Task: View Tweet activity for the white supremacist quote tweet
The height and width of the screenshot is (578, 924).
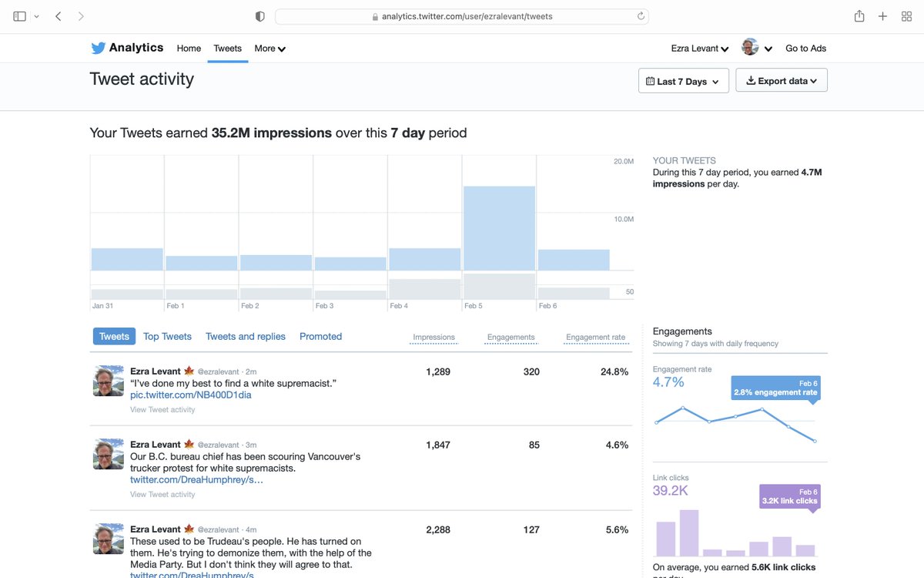Action: pos(162,409)
